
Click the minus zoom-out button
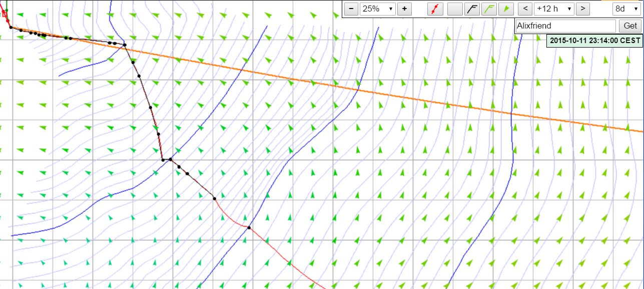(x=352, y=9)
